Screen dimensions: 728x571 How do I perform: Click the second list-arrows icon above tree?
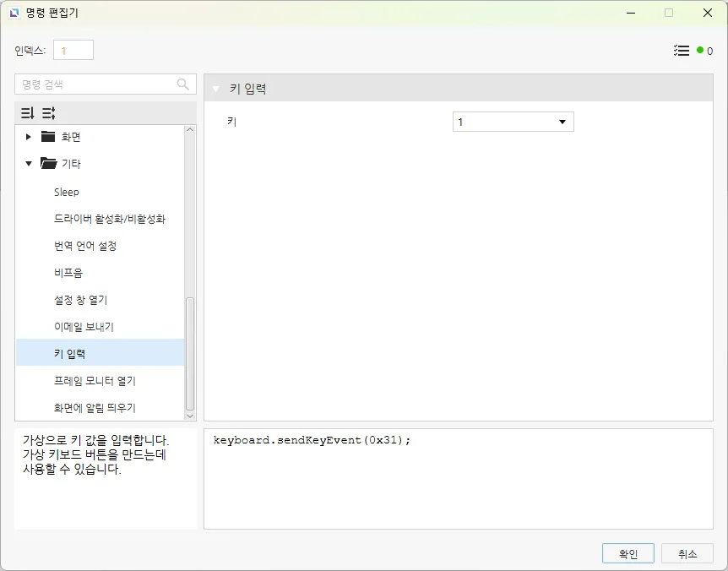coord(48,113)
